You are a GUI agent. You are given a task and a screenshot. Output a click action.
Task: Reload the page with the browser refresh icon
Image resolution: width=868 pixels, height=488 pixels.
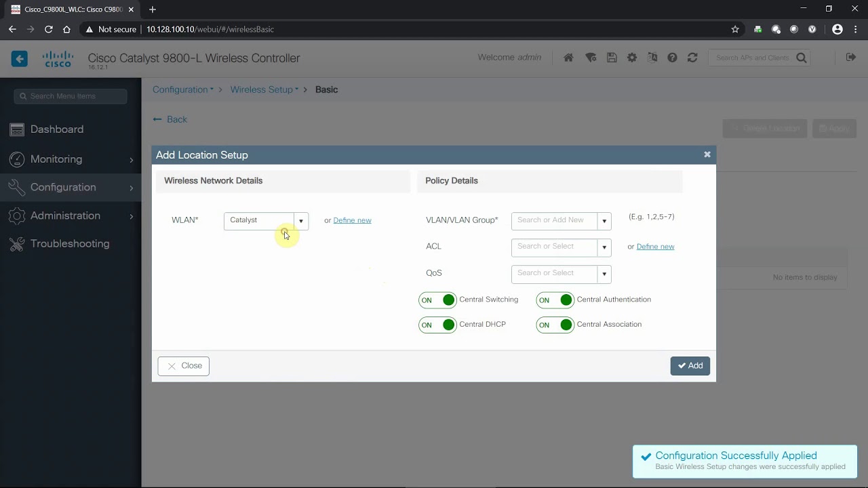coord(49,29)
